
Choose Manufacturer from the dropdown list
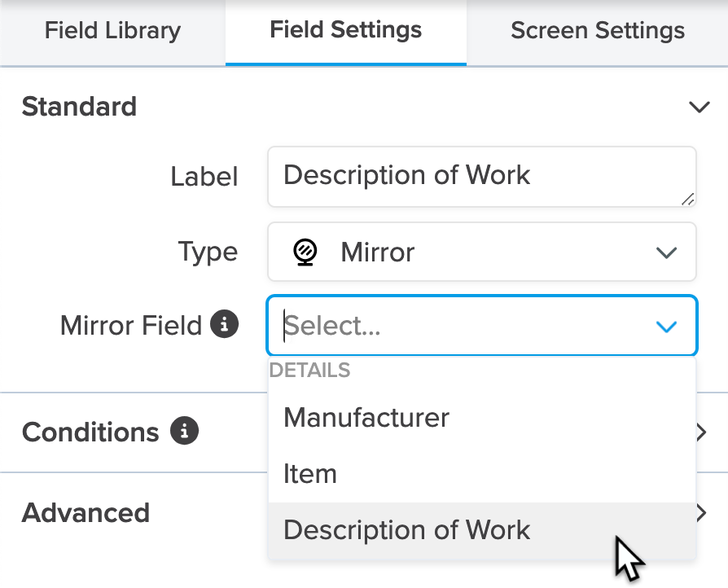coord(482,418)
